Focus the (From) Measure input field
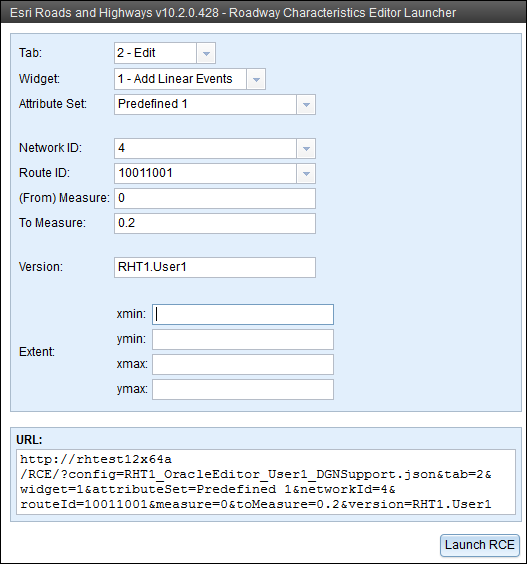Viewport: 527px width, 564px height. pos(215,199)
